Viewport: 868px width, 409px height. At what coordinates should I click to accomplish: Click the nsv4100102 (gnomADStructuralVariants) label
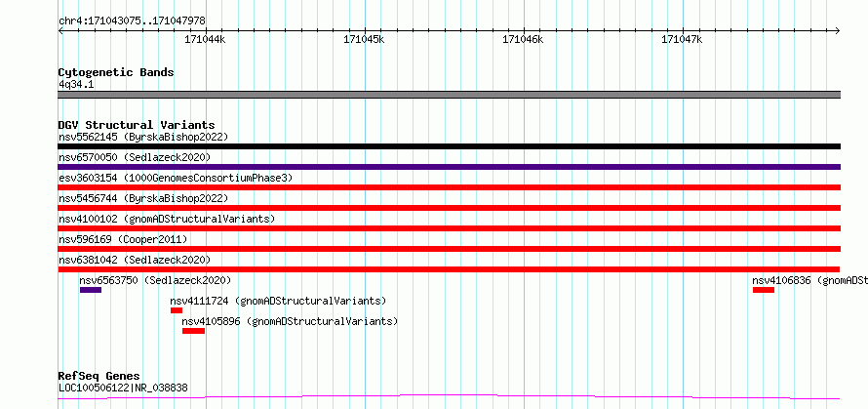click(167, 219)
